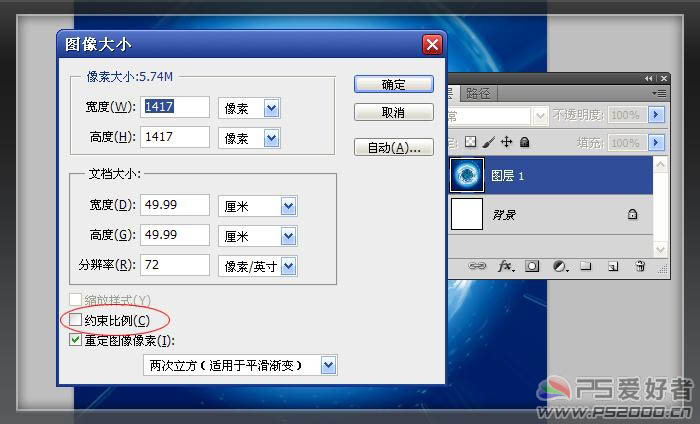
Task: Open resolution unit 像素/英寸 dropdown
Action: [x=288, y=265]
